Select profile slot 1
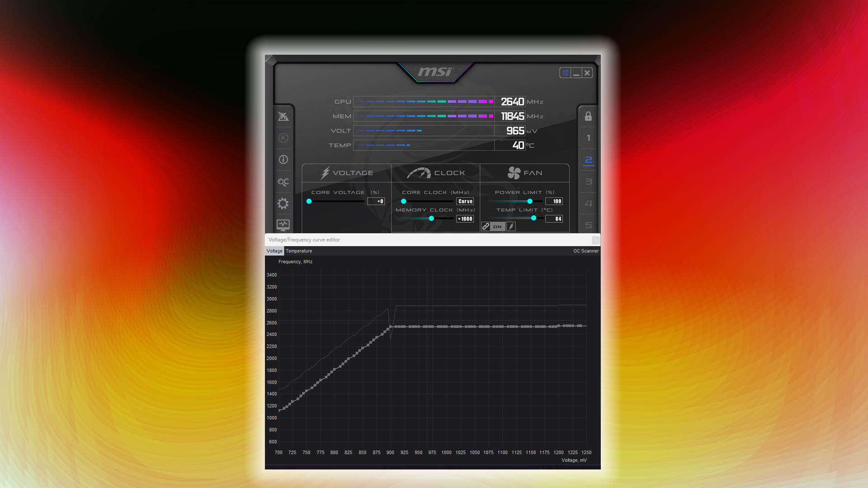Image resolution: width=868 pixels, height=488 pixels. [588, 138]
